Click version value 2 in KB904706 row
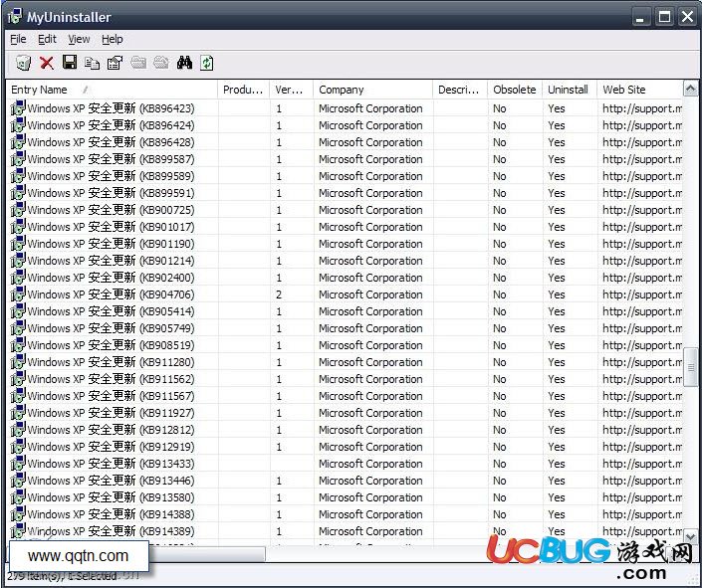 click(x=279, y=294)
